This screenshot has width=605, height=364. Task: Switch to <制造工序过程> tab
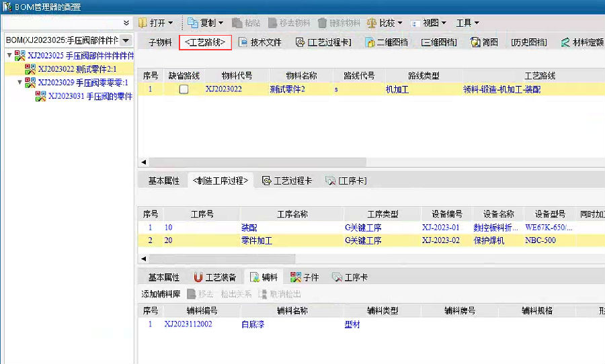tap(220, 181)
